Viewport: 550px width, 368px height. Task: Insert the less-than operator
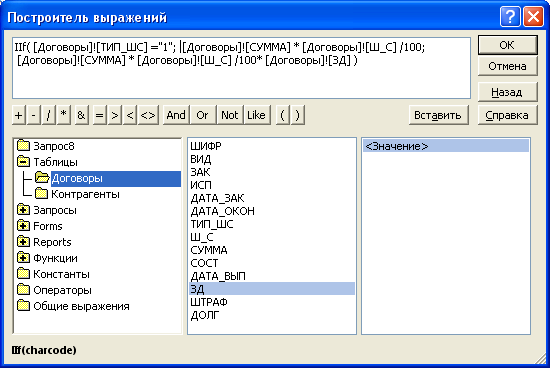pos(130,115)
